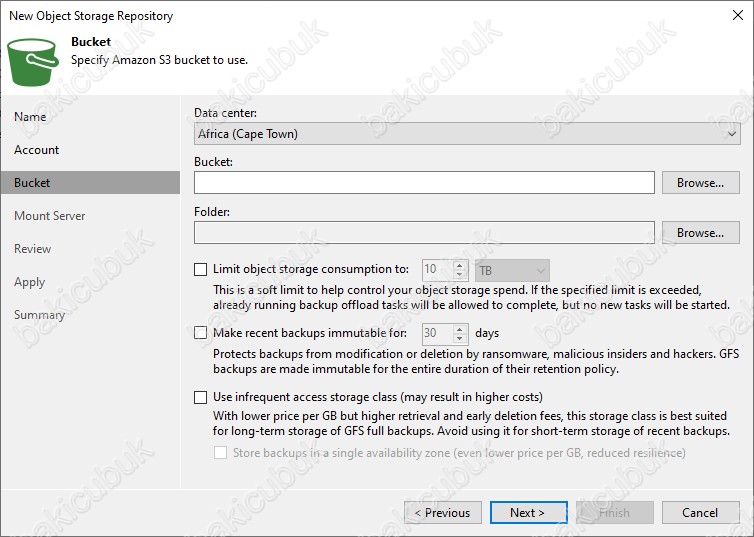Decrease immutable days with down arrow
754x537 pixels.
coord(460,338)
